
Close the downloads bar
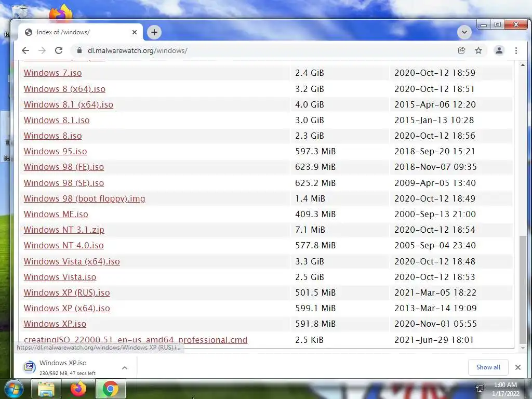[x=518, y=367]
